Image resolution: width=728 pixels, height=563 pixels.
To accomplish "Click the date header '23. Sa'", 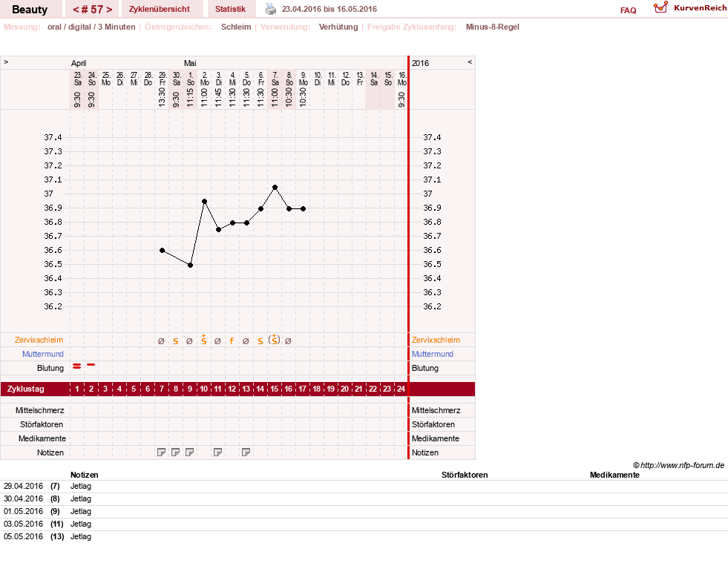I will [x=78, y=79].
